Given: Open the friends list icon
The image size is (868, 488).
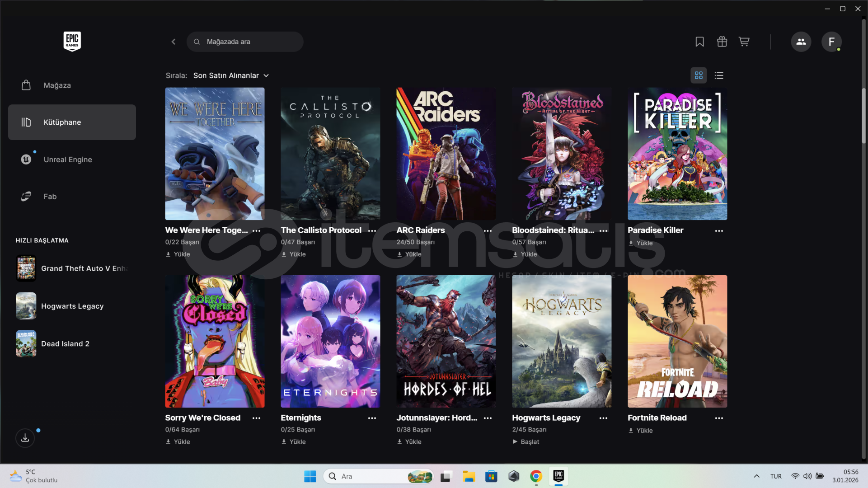Looking at the screenshot, I should [x=801, y=42].
